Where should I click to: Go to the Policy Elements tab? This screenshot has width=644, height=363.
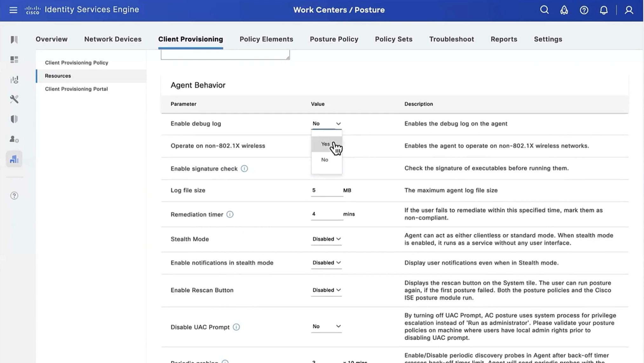[266, 39]
